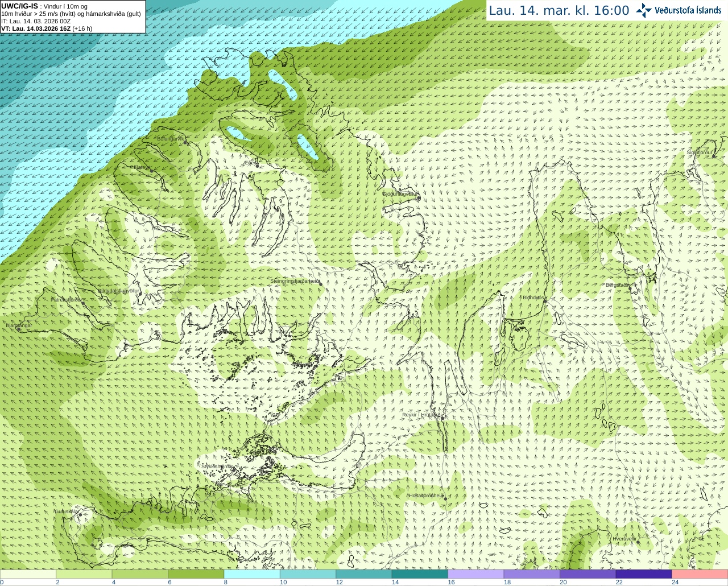Click the legend scale value 4
Image resolution: width=728 pixels, height=586 pixels.
click(x=114, y=582)
